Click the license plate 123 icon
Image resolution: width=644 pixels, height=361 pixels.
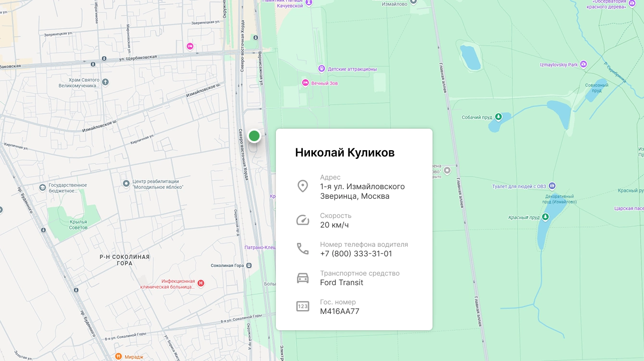coord(302,306)
